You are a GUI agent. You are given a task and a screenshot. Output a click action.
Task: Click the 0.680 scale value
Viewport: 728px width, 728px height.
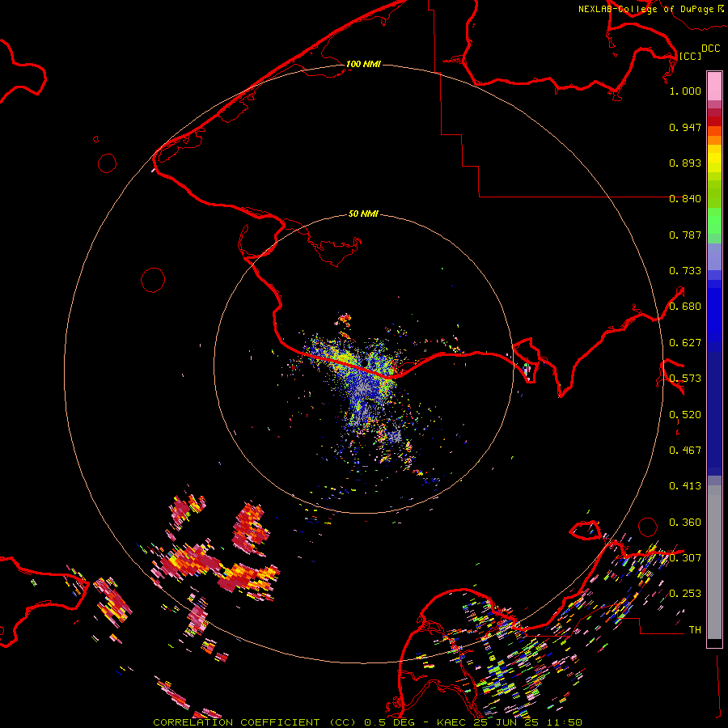coord(685,307)
